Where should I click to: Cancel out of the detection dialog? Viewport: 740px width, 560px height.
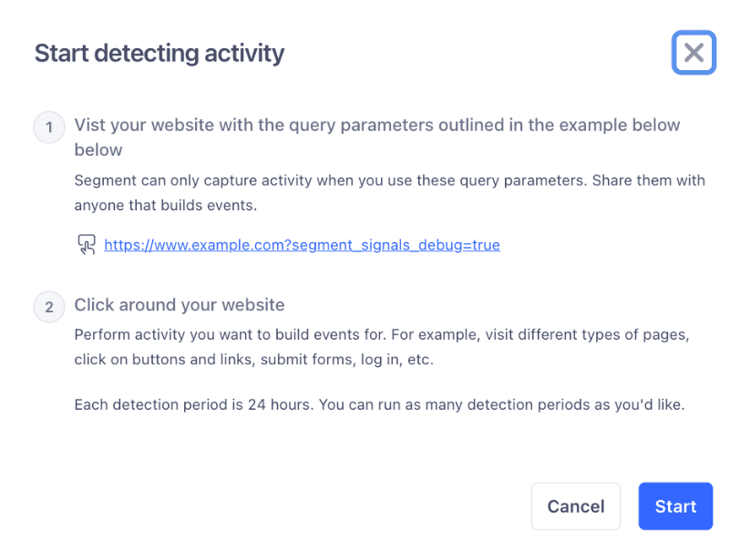[576, 506]
